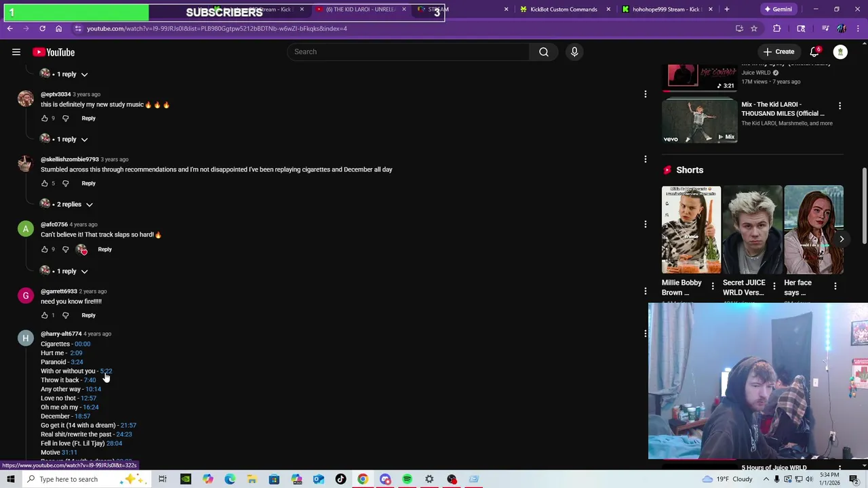Jump to Hurt me timestamp 2:09
This screenshot has width=868, height=488.
pos(76,353)
